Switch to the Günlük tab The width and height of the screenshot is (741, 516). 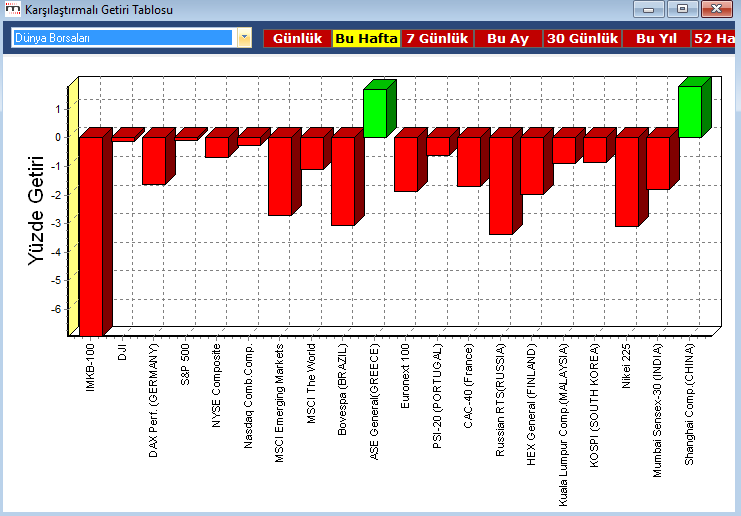pos(297,38)
